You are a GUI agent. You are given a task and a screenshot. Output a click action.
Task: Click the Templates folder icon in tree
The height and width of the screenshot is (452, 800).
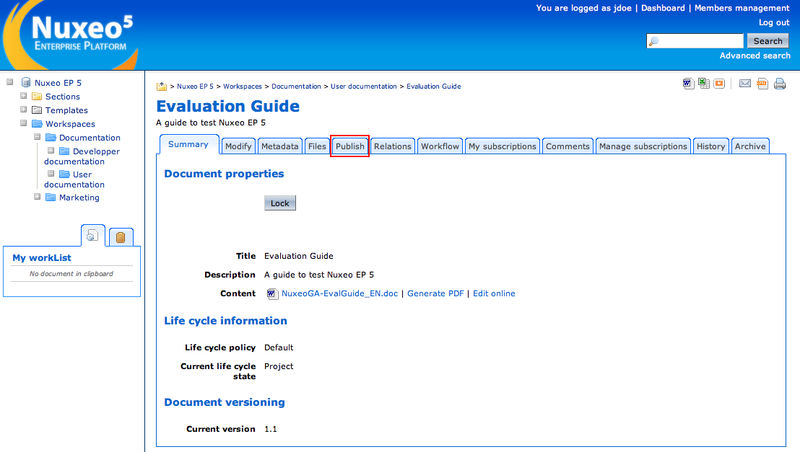pyautogui.click(x=37, y=110)
